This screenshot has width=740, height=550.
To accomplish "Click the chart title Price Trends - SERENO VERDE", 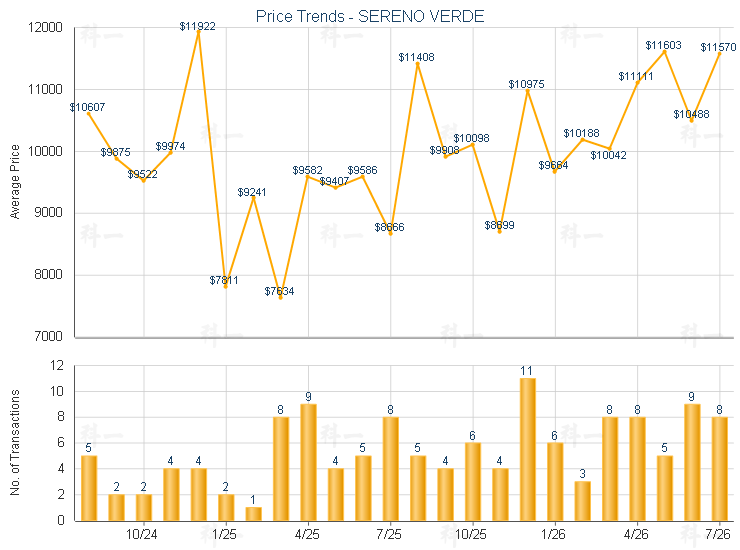I will point(370,16).
